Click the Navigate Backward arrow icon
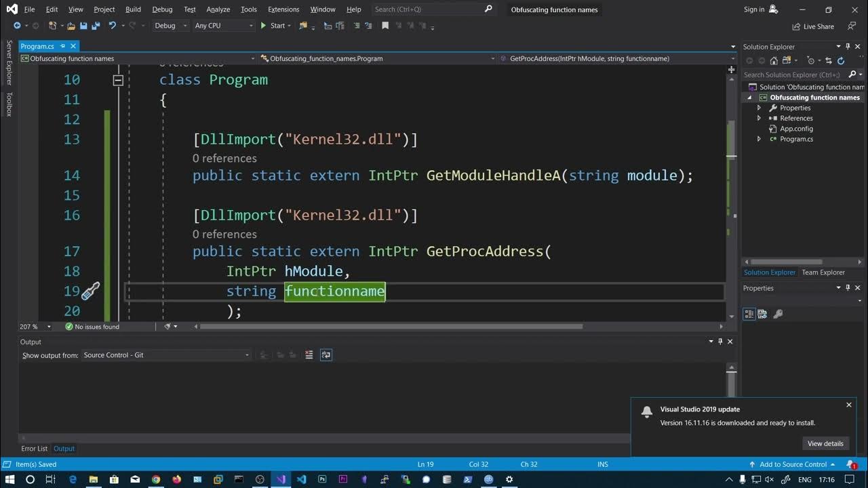The image size is (868, 488). [17, 26]
